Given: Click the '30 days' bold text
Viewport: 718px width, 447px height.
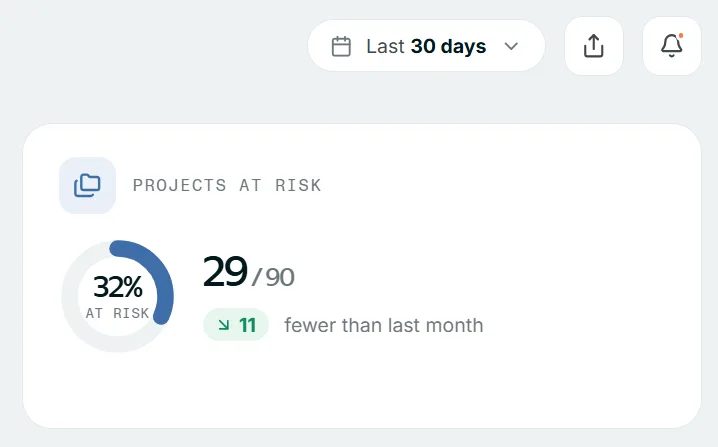Looking at the screenshot, I should (448, 46).
